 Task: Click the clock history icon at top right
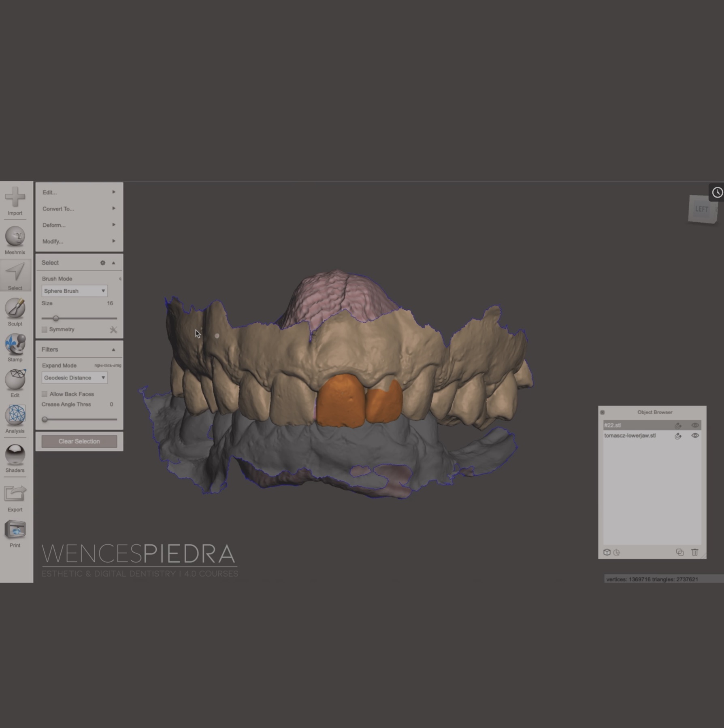(717, 192)
